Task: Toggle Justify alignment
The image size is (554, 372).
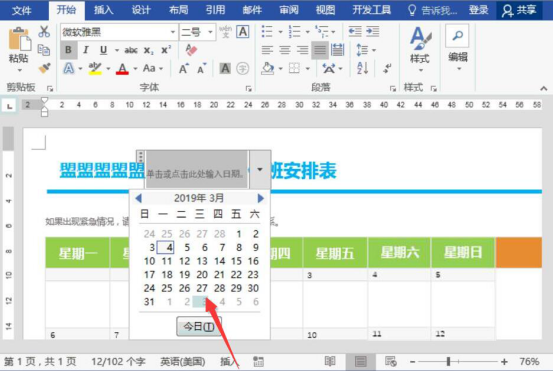Action: (x=320, y=50)
